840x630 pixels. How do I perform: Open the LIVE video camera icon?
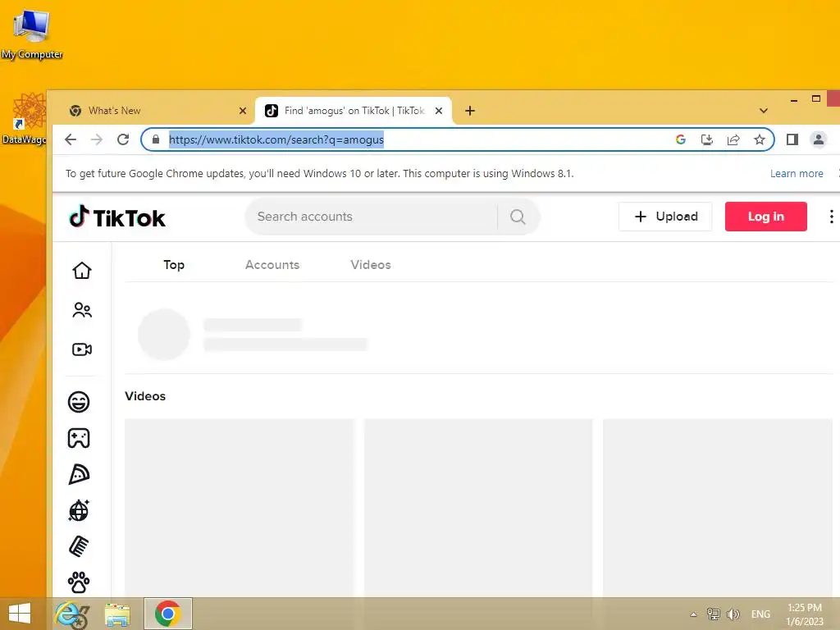[x=82, y=349]
